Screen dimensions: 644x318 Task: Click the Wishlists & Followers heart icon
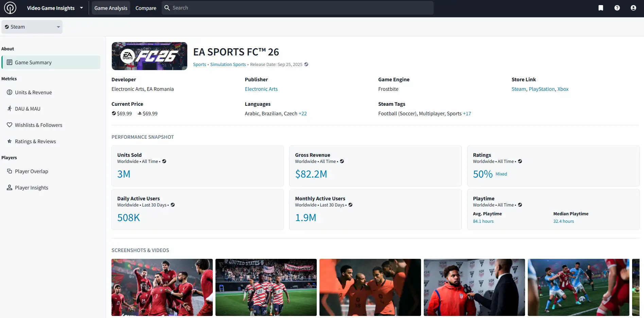point(10,125)
